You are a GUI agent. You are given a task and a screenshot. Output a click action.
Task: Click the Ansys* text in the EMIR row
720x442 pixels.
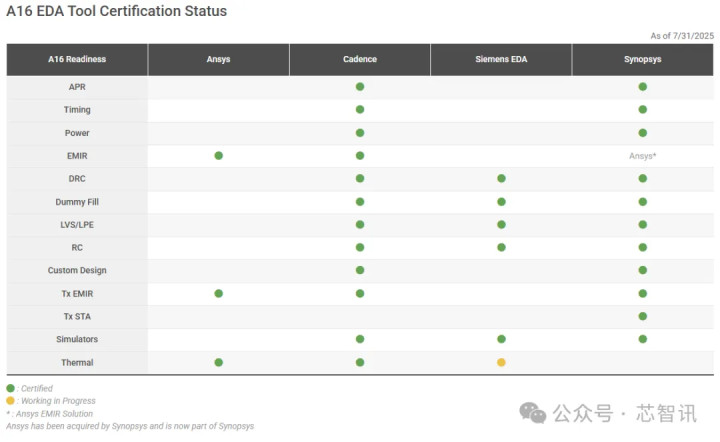642,156
